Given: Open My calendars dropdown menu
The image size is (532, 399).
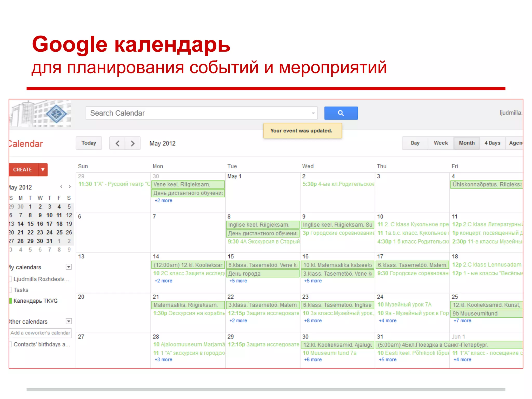Looking at the screenshot, I should coord(69,267).
